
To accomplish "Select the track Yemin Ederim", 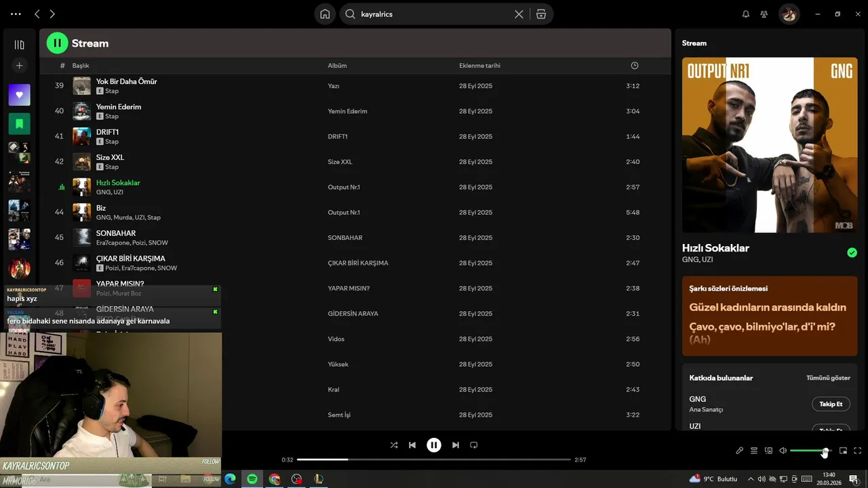I will [x=119, y=106].
